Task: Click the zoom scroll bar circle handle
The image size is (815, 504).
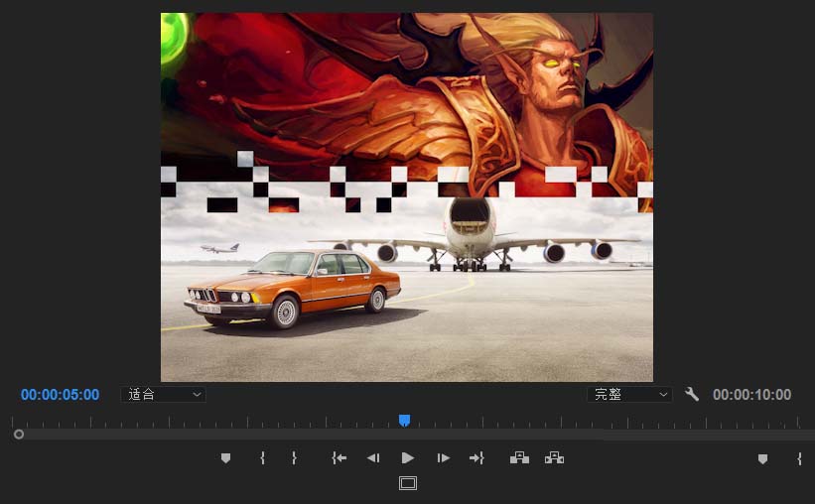Action: tap(19, 435)
